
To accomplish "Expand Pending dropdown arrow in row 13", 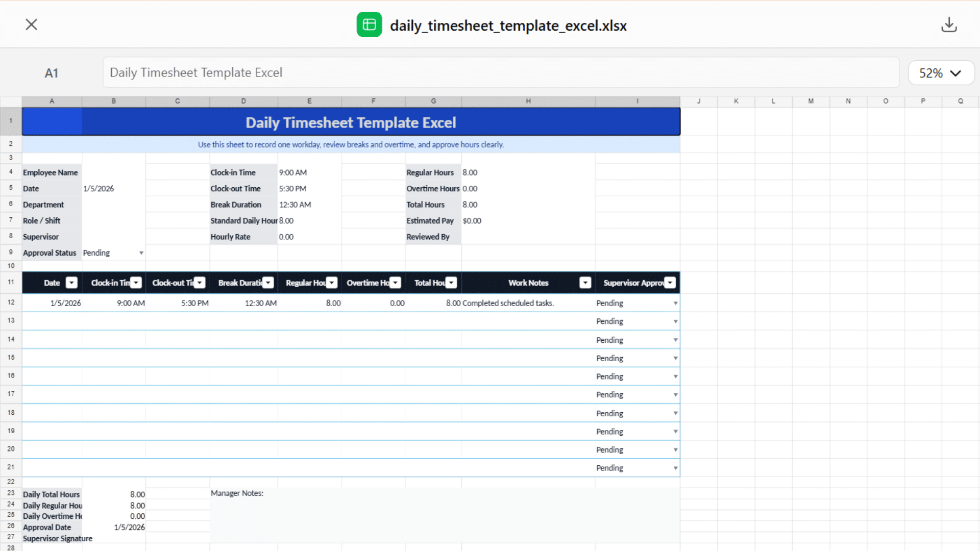I will tap(675, 321).
